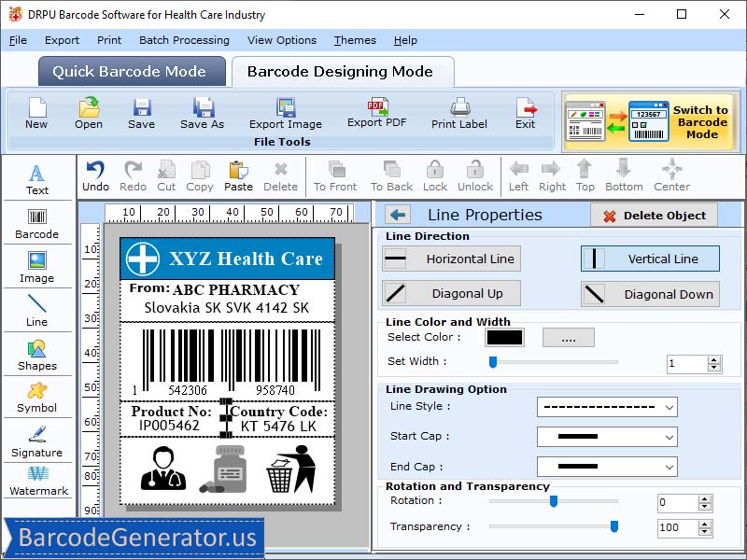This screenshot has height=560, width=747.
Task: Click the Delete Object button
Action: tap(654, 215)
